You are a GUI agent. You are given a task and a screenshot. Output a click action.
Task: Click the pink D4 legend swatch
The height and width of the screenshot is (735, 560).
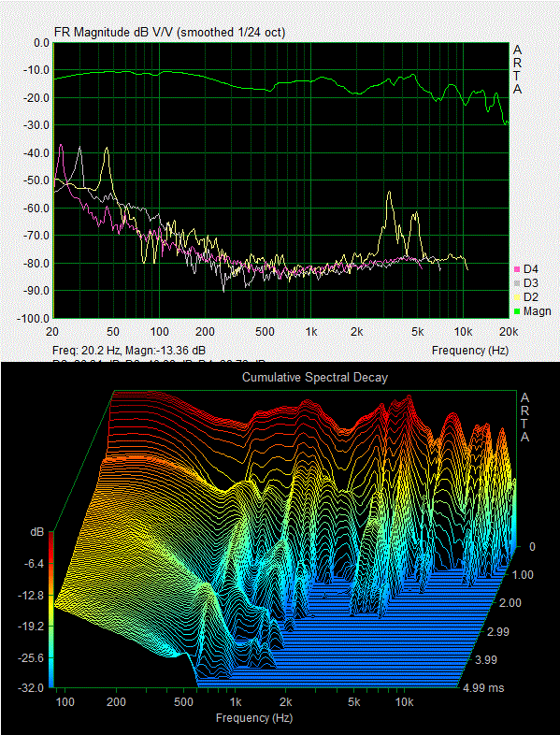tap(517, 269)
